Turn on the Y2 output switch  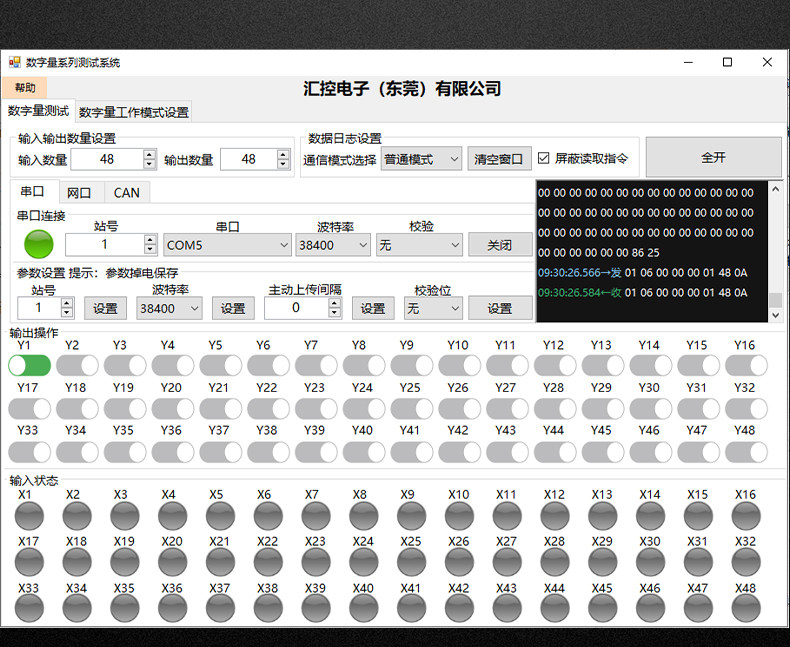coord(77,365)
